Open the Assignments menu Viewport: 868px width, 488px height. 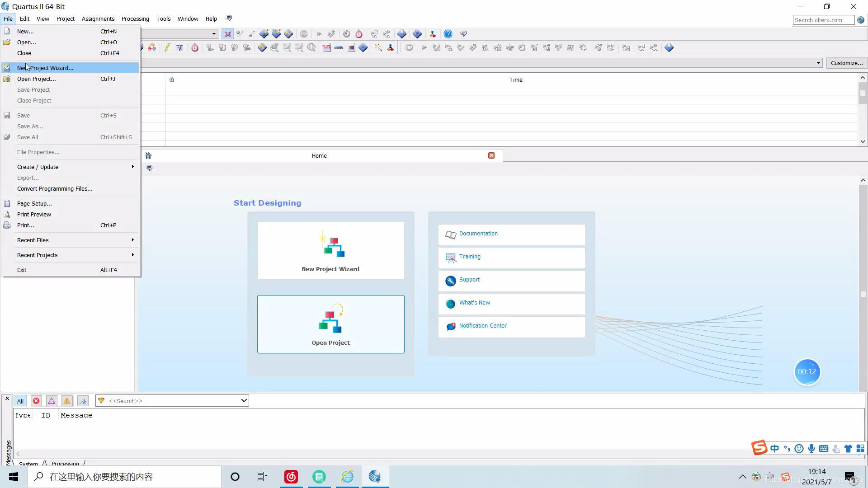pyautogui.click(x=98, y=19)
